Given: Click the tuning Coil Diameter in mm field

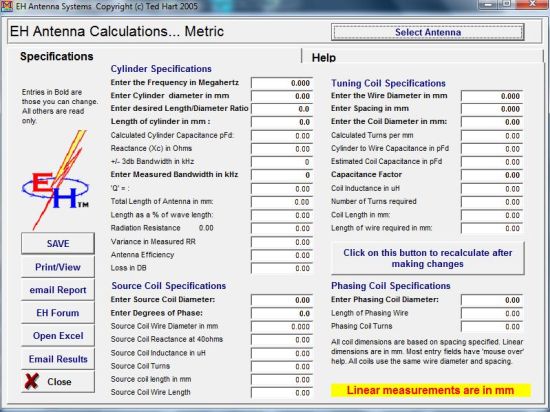Looking at the screenshot, I should (492, 122).
